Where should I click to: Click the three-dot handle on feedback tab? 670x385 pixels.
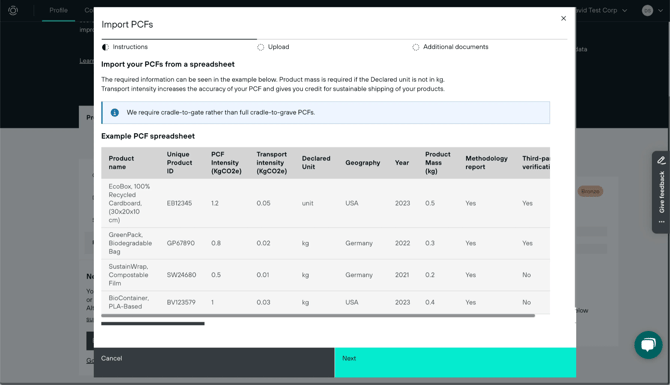point(661,222)
